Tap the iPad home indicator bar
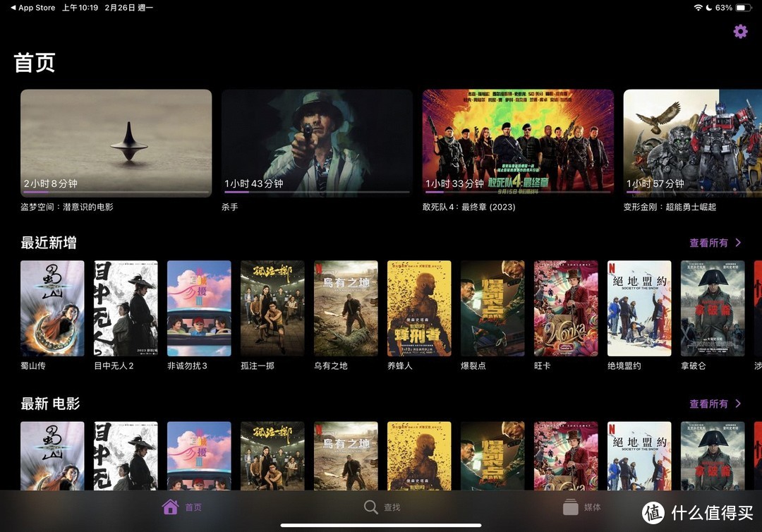Image resolution: width=762 pixels, height=532 pixels. [x=381, y=525]
